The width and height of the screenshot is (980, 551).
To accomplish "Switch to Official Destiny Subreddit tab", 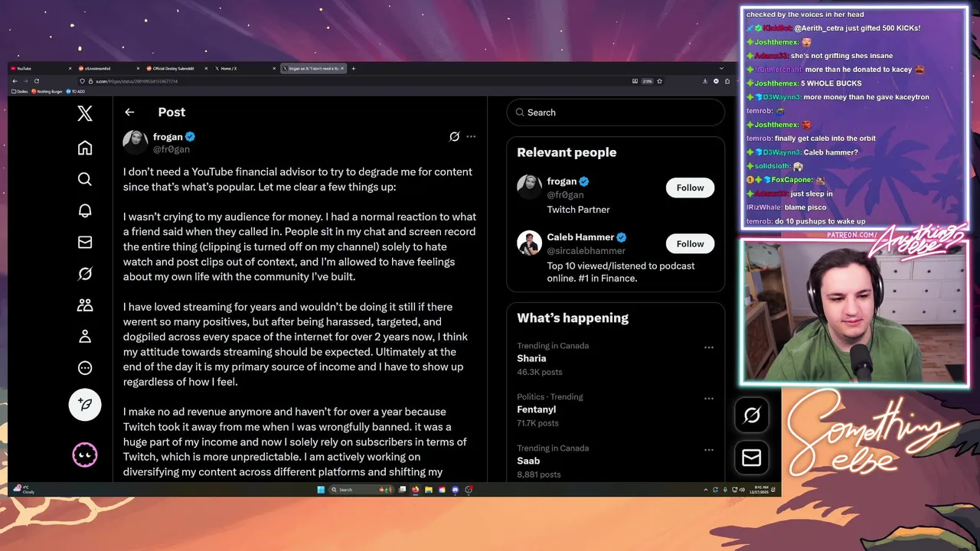I will pyautogui.click(x=178, y=68).
